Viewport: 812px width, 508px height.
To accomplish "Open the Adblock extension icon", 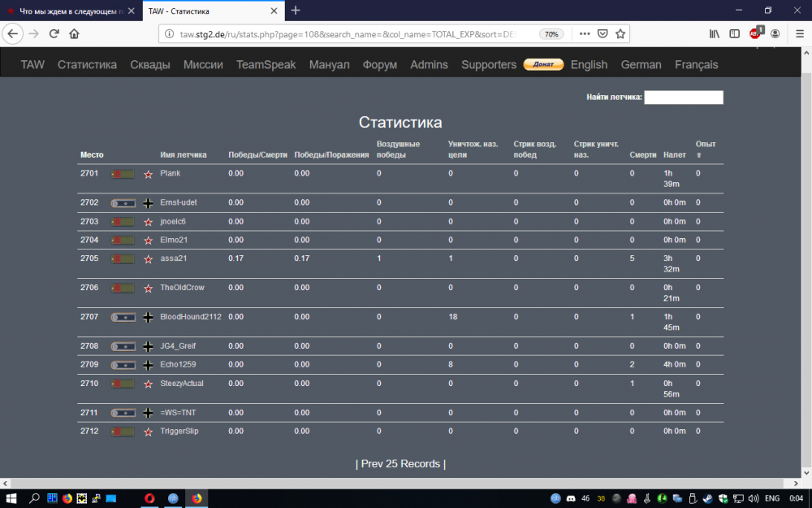I will click(755, 33).
